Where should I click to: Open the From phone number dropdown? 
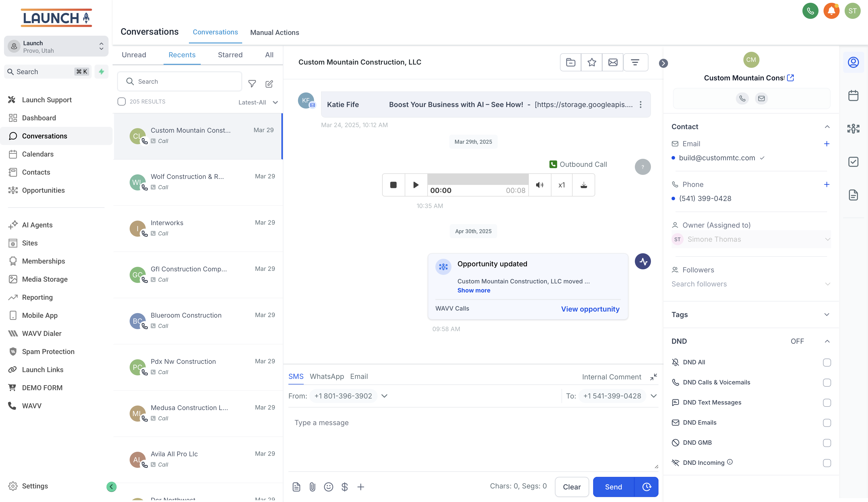(384, 396)
